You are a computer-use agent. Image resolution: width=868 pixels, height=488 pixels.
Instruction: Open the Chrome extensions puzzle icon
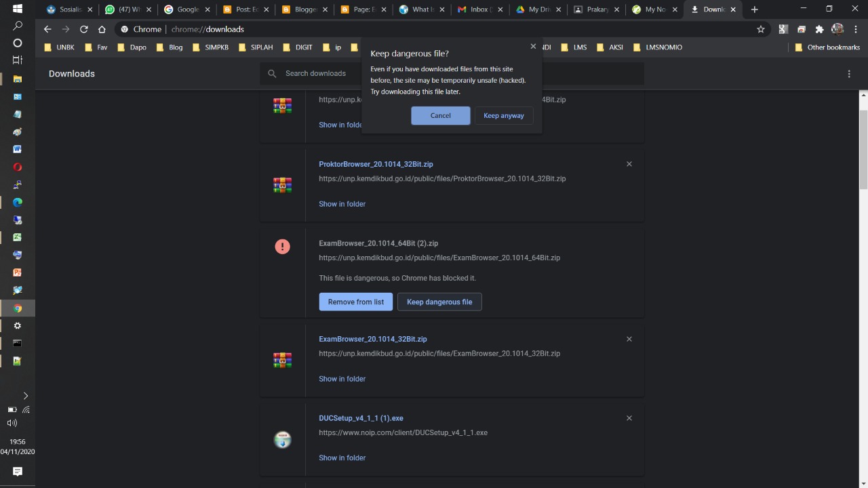tap(819, 29)
